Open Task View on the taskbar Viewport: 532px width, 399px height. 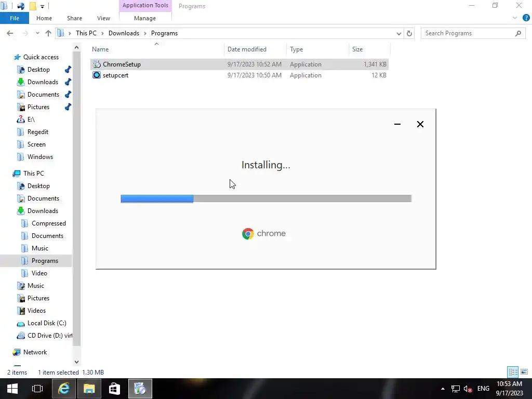tap(37, 389)
